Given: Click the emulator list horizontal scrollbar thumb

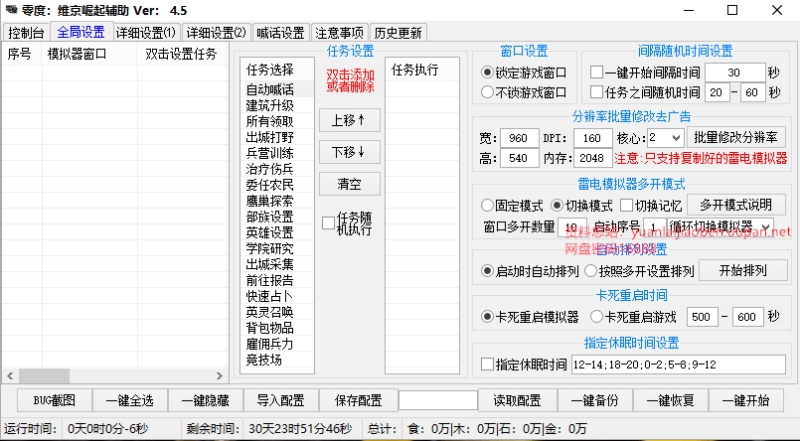Looking at the screenshot, I should (x=44, y=376).
